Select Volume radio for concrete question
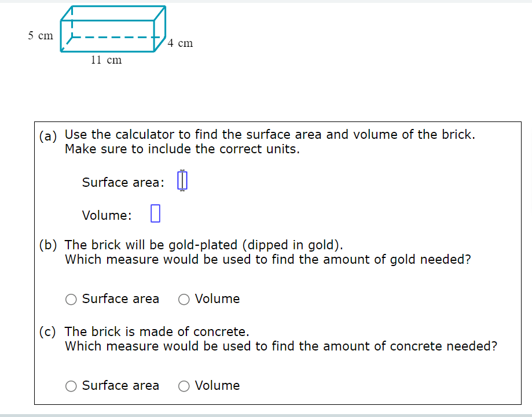532x417 pixels. point(184,386)
